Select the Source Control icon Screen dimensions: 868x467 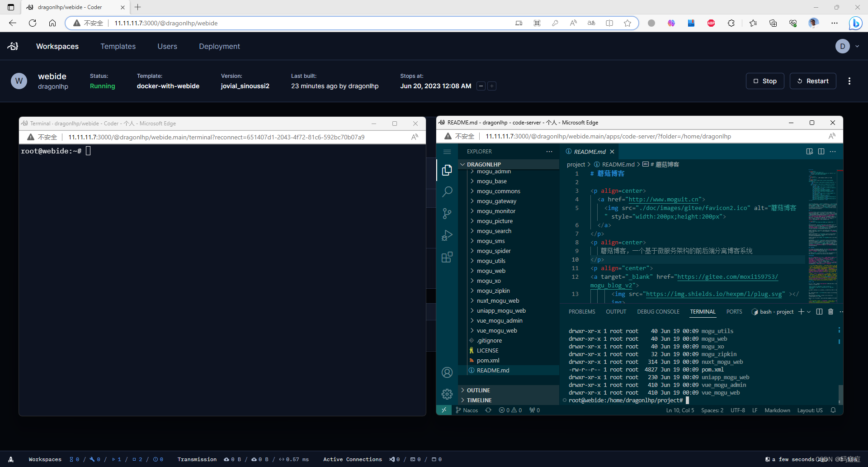coord(447,213)
